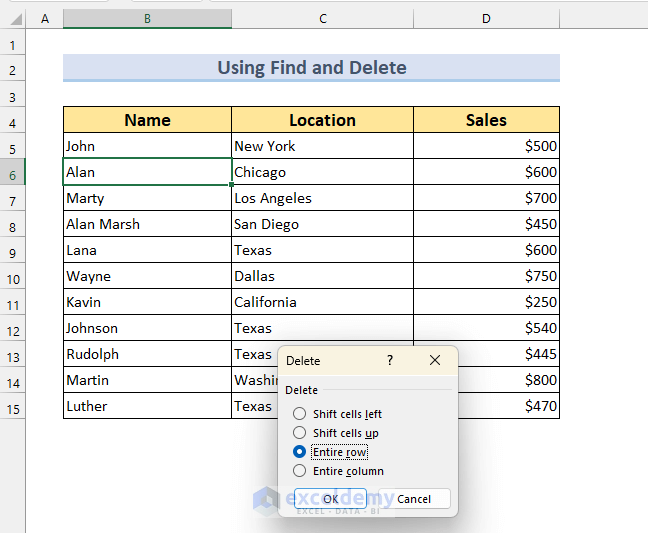Click the column D header
This screenshot has height=533, width=648.
pyautogui.click(x=486, y=19)
